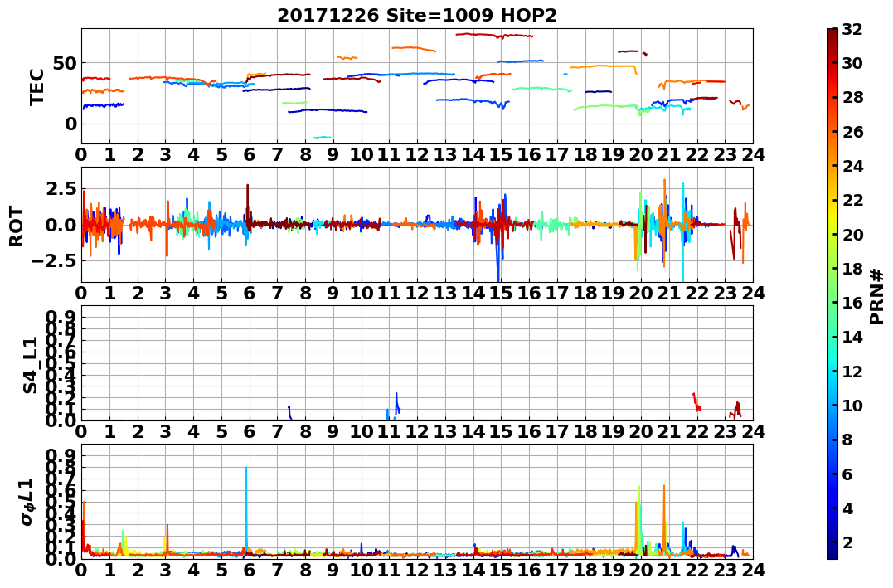
Task: Click the dark red top of the PRN colorbar
Action: tap(832, 34)
